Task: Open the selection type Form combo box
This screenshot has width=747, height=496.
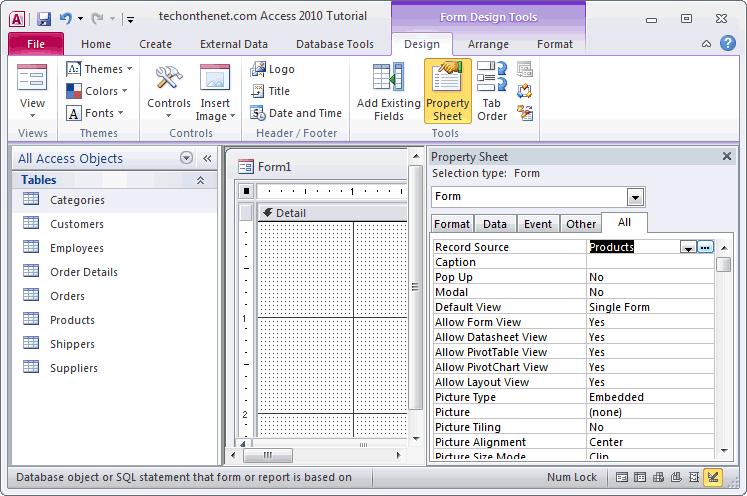Action: [635, 196]
